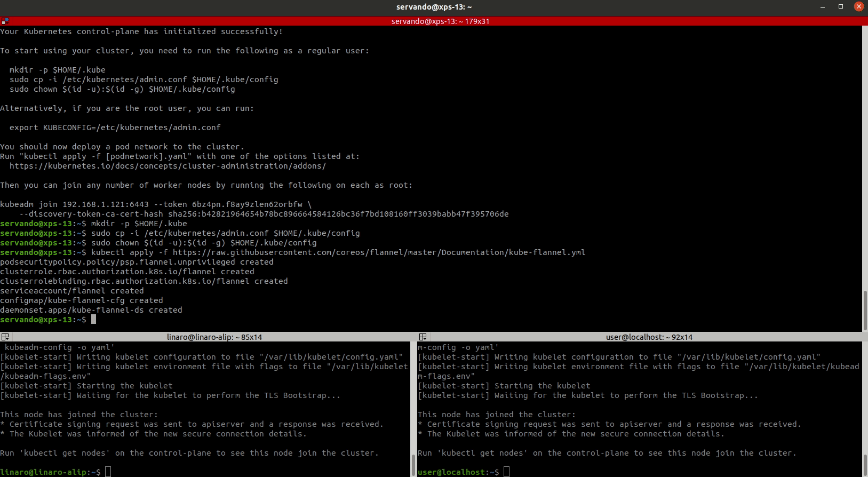This screenshot has height=477, width=868.
Task: Focus the user@localhost prompt cursor
Action: click(507, 472)
